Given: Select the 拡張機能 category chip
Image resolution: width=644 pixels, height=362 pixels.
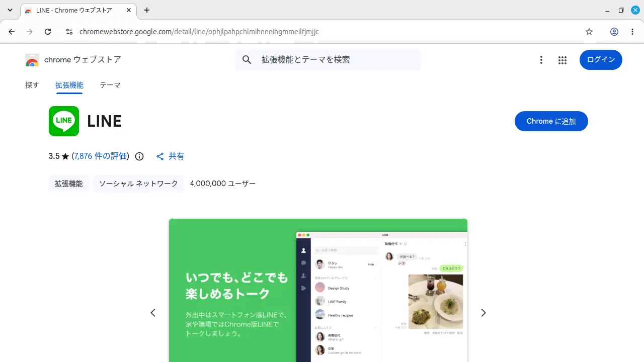Looking at the screenshot, I should (x=69, y=184).
